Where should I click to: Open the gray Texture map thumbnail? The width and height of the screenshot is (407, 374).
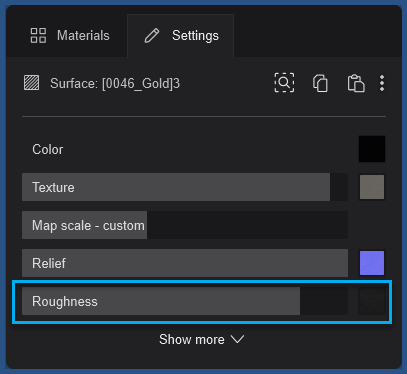[372, 187]
